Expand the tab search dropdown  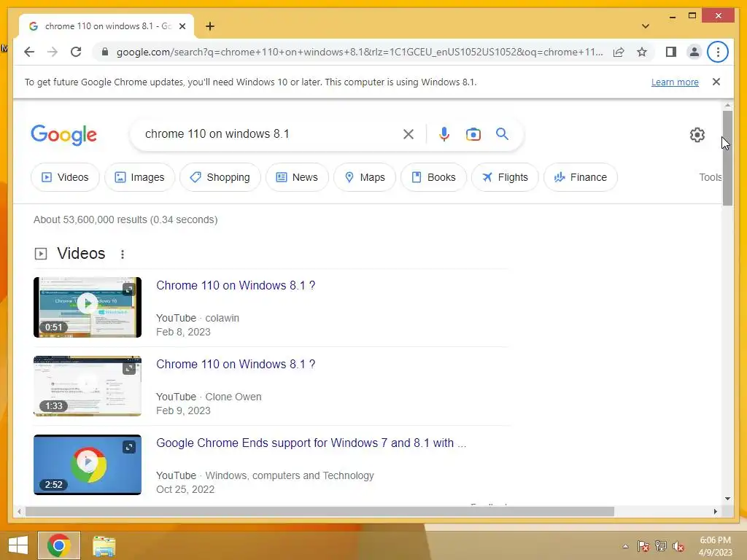point(645,26)
